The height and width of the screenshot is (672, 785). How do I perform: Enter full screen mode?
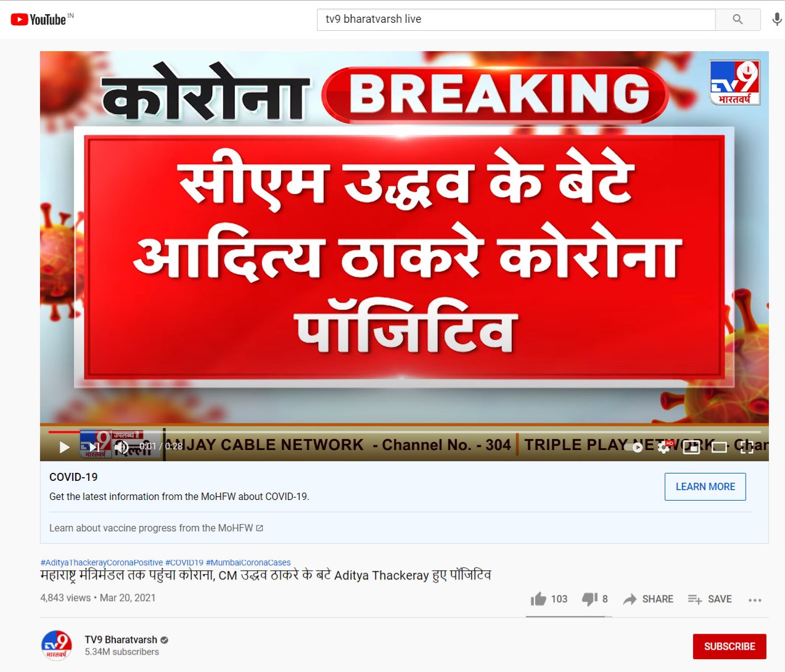point(747,447)
